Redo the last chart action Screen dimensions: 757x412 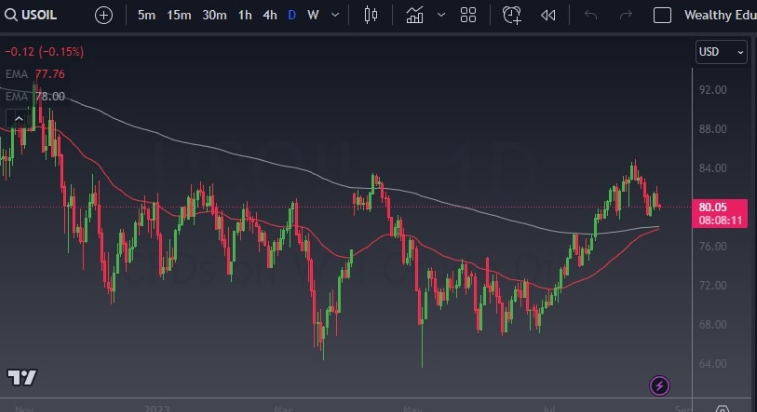[x=626, y=15]
